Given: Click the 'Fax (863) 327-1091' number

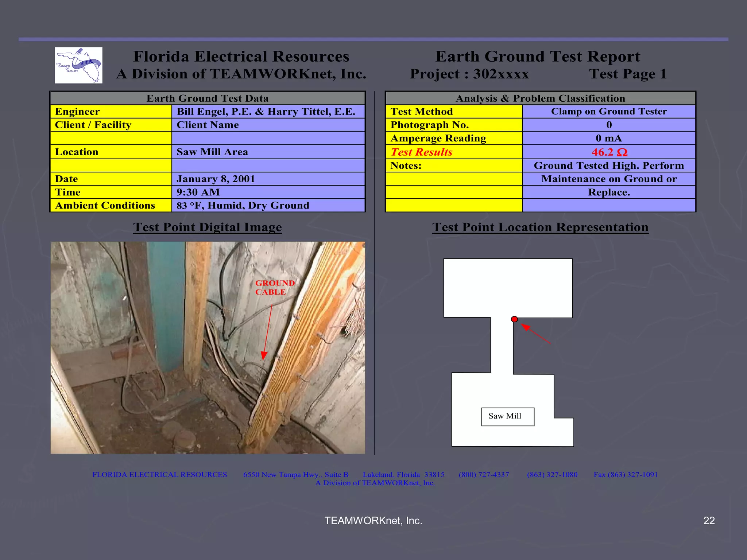Looking at the screenshot, I should tap(626, 475).
